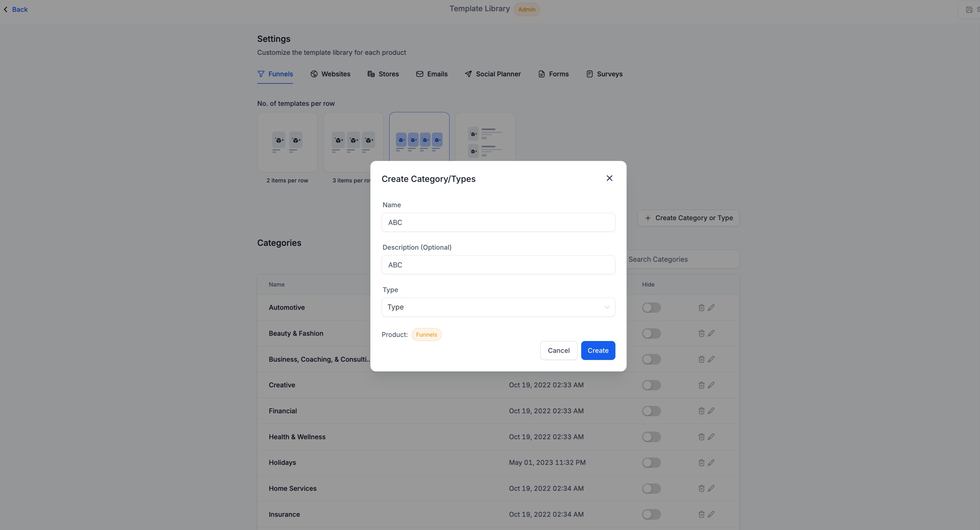
Task: Click the Cancel button in dialog
Action: click(558, 350)
